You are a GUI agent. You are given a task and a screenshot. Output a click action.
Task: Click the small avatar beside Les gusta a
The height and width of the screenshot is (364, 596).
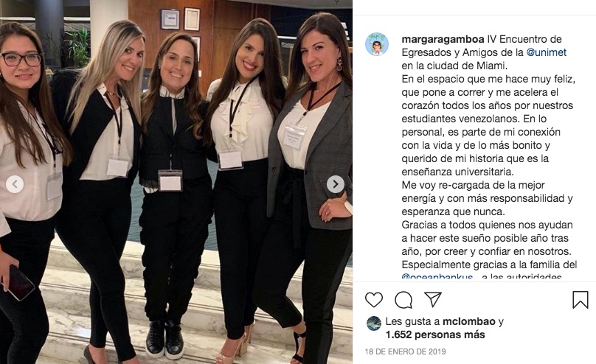374,323
